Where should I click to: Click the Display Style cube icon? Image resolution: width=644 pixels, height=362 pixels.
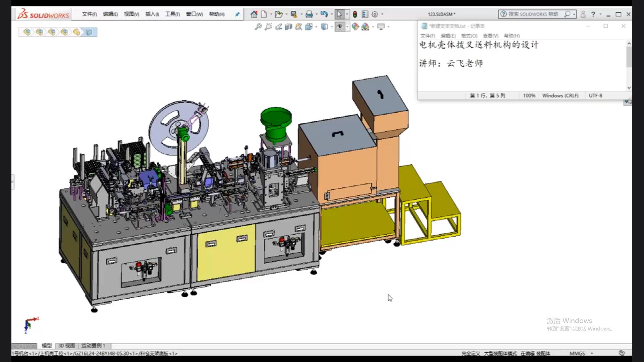pos(324,26)
